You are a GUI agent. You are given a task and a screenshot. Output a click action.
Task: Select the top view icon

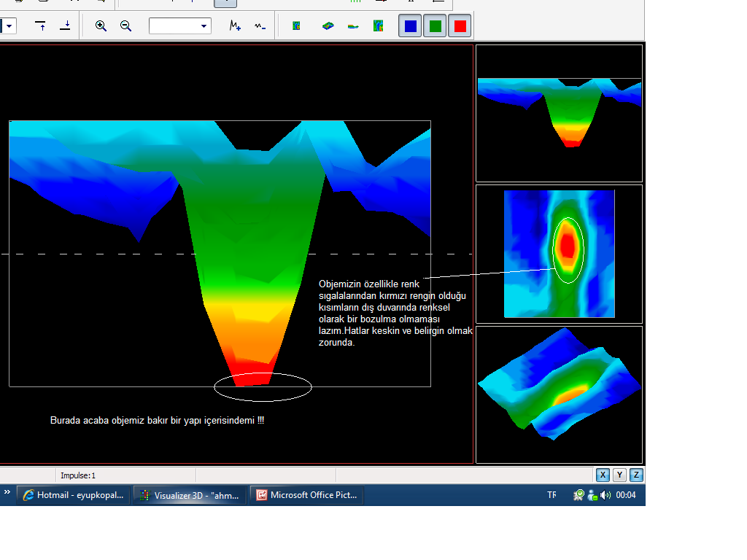pyautogui.click(x=296, y=26)
